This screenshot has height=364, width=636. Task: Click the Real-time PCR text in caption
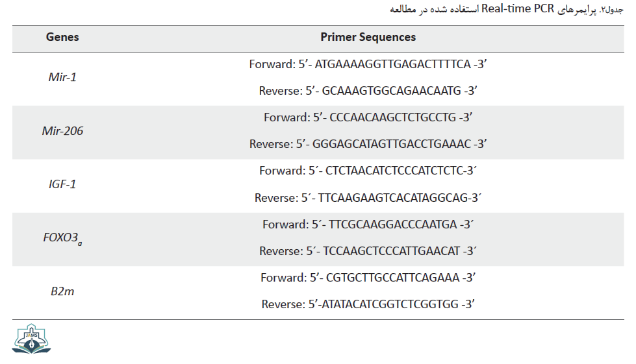[518, 8]
